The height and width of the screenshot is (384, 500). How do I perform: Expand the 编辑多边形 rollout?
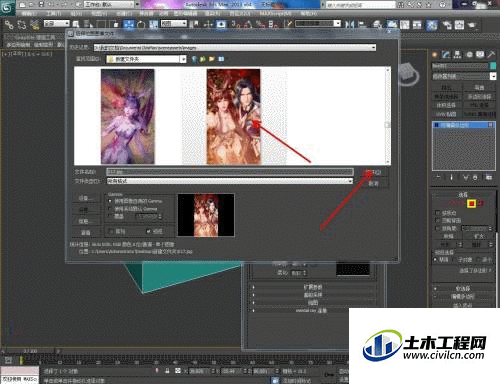click(464, 296)
